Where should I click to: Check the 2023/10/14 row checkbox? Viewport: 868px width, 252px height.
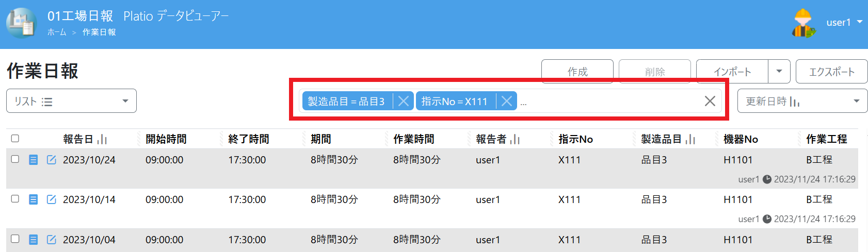coord(15,199)
